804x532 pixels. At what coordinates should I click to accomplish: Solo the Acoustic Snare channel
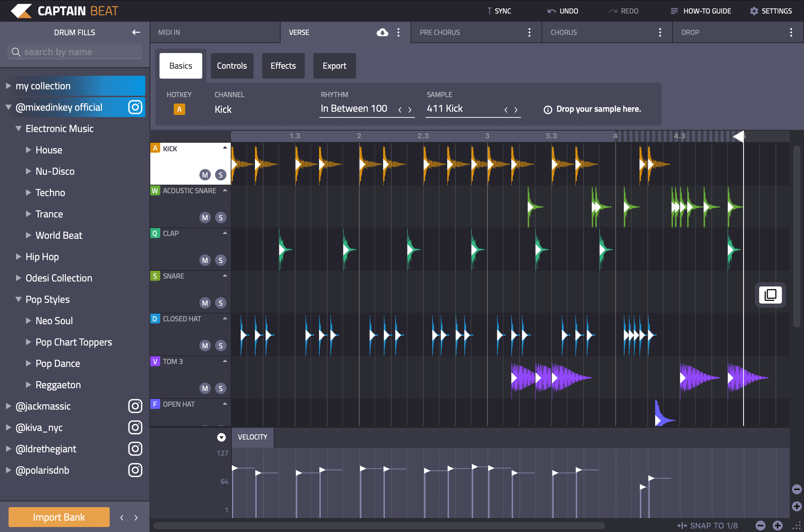point(221,217)
